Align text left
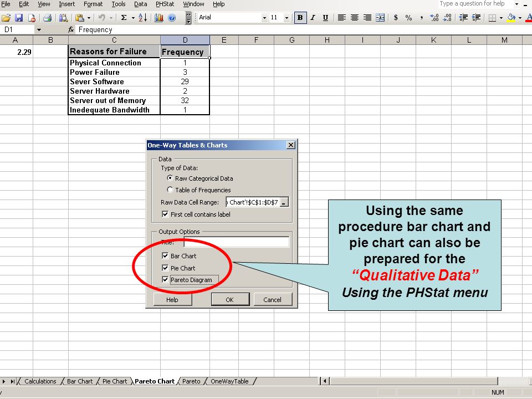This screenshot has height=399, width=532. coord(342,18)
